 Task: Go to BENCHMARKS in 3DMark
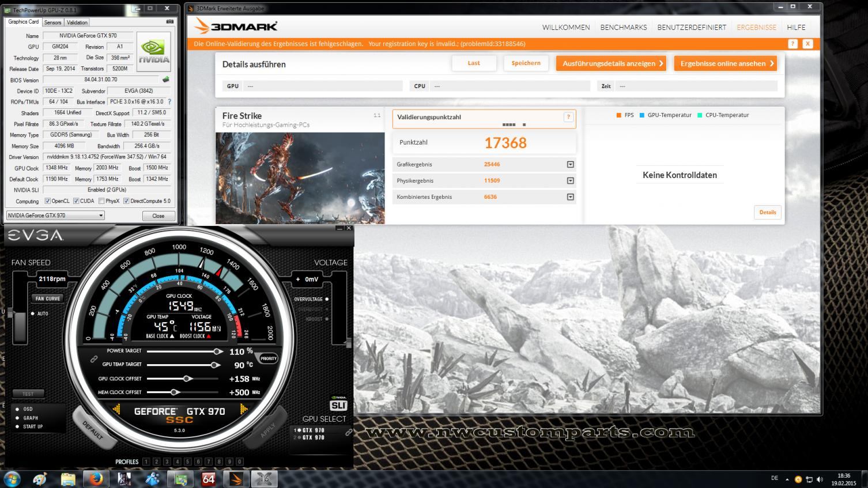point(624,27)
